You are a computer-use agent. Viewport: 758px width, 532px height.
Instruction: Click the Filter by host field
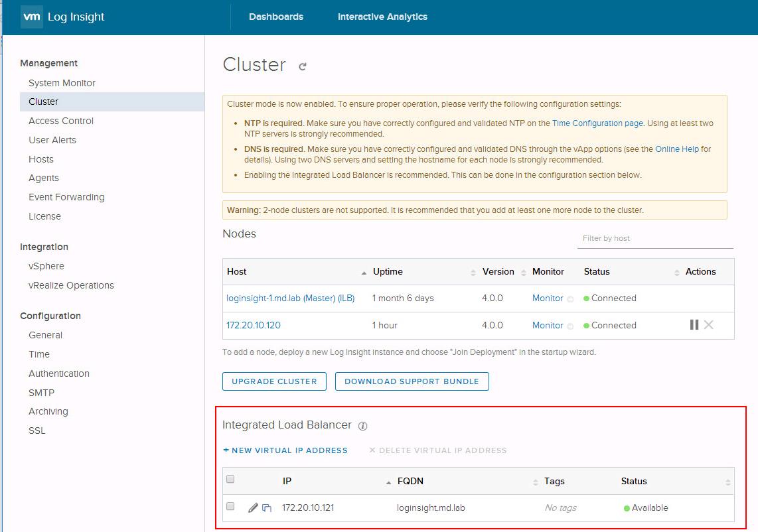click(x=654, y=238)
